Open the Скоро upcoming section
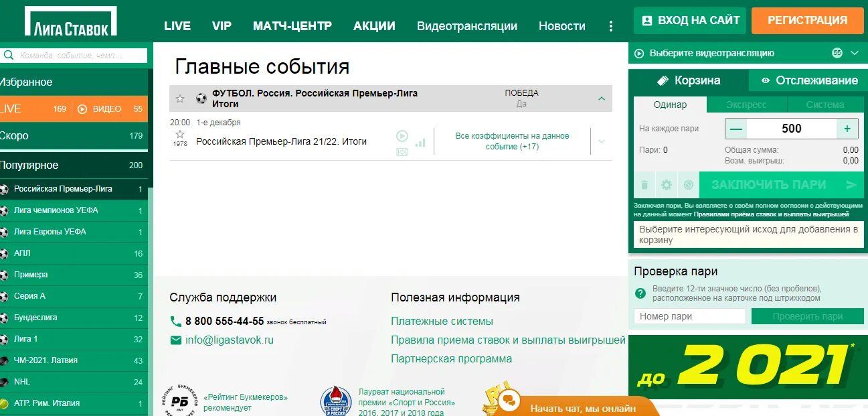Viewport: 868px width, 416px height. point(74,135)
